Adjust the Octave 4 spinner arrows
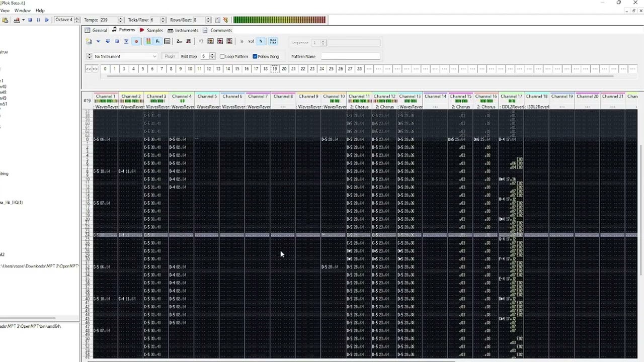Screen dimensions: 644x362 click(77, 20)
